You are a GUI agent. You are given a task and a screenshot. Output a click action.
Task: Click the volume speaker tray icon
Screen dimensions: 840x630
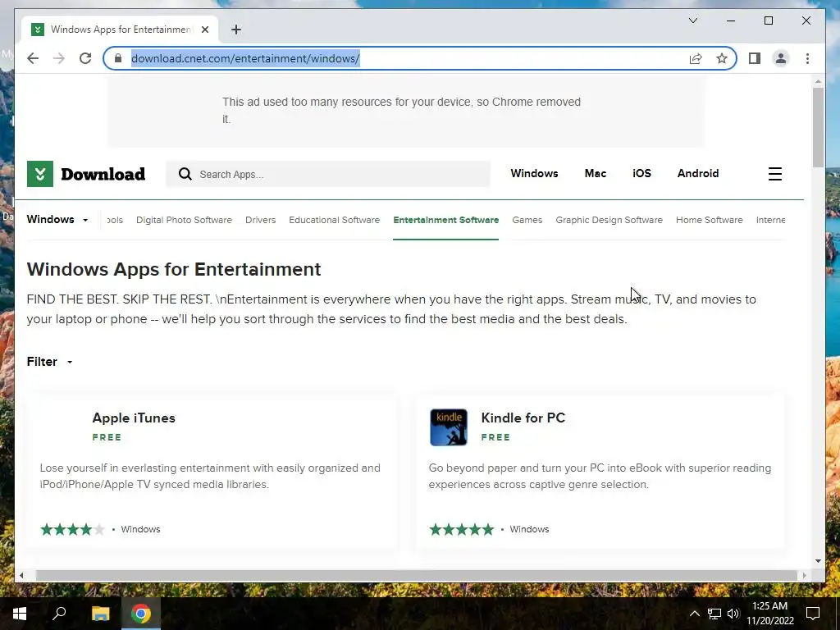pyautogui.click(x=733, y=614)
